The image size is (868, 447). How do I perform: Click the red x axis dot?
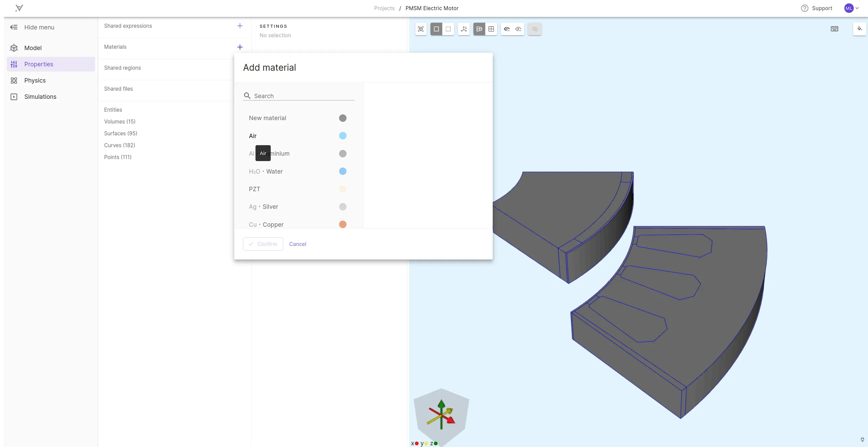point(417,443)
